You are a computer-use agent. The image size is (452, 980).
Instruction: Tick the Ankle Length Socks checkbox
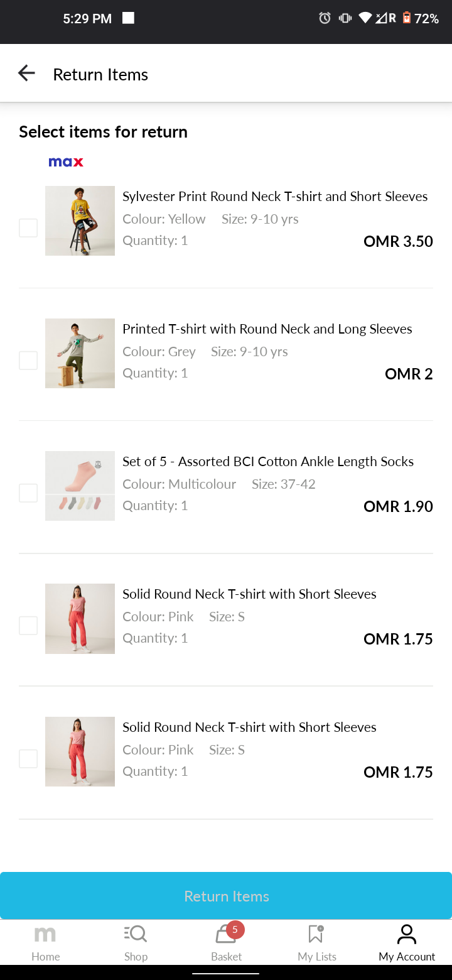(x=28, y=493)
